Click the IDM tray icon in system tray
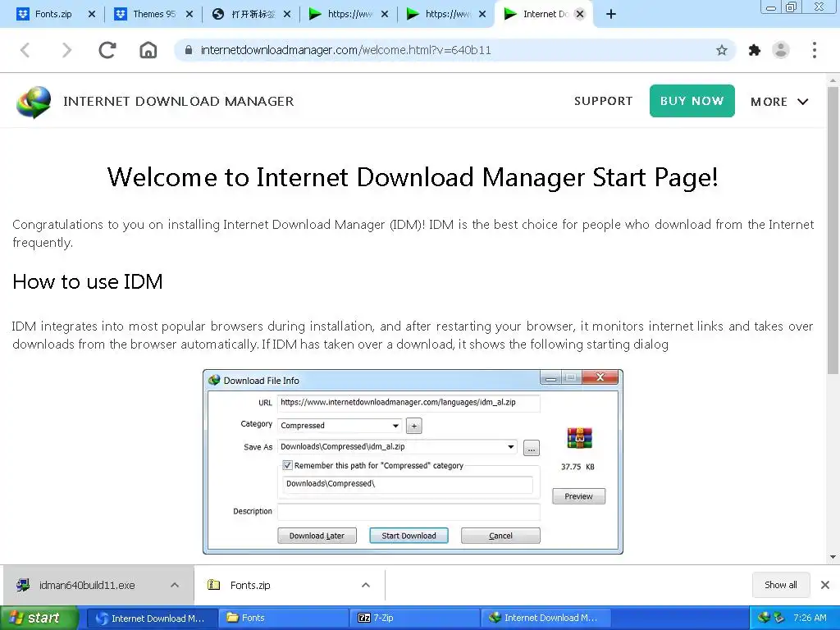The height and width of the screenshot is (630, 840). (x=763, y=618)
